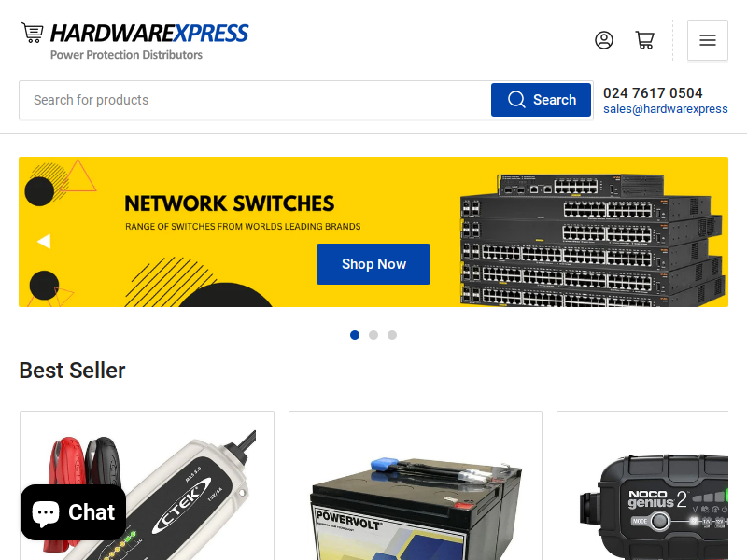The height and width of the screenshot is (560, 747).
Task: Select the second carousel dot
Action: coord(373,335)
